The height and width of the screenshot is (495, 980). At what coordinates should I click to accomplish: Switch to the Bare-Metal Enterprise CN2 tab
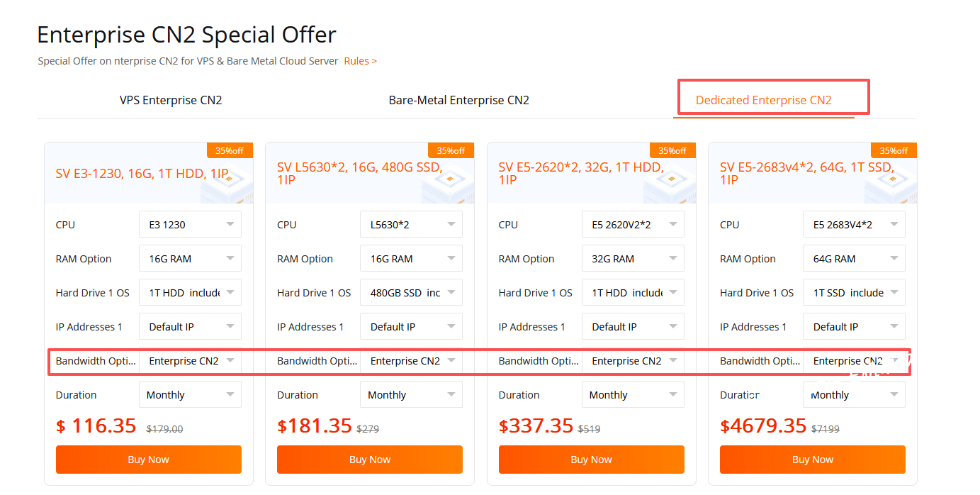click(458, 100)
